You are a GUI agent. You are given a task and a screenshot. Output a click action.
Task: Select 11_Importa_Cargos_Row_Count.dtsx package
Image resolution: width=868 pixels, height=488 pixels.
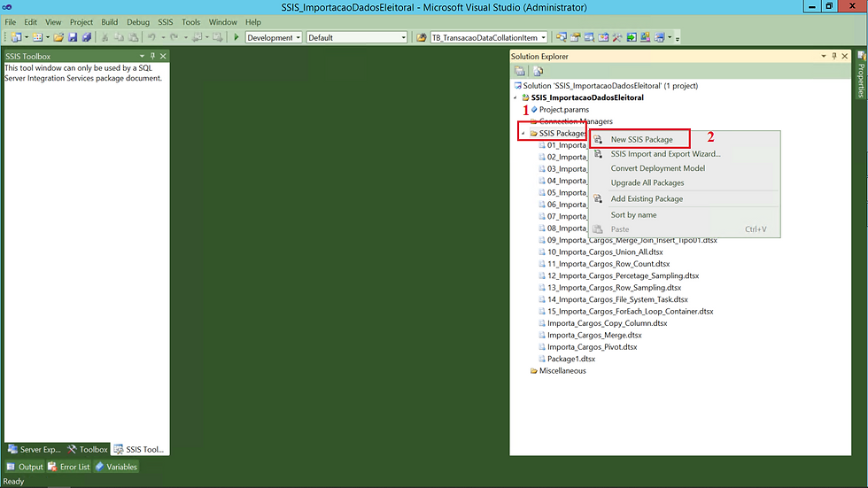coord(608,264)
